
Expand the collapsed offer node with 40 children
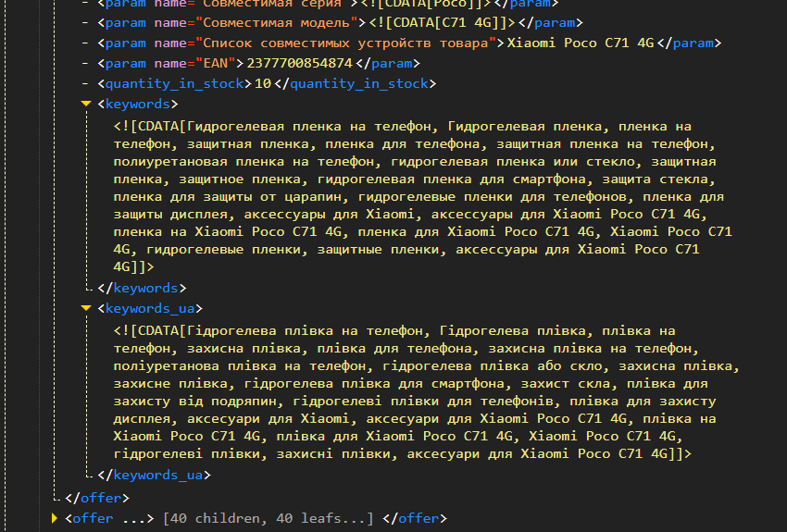[x=55, y=518]
